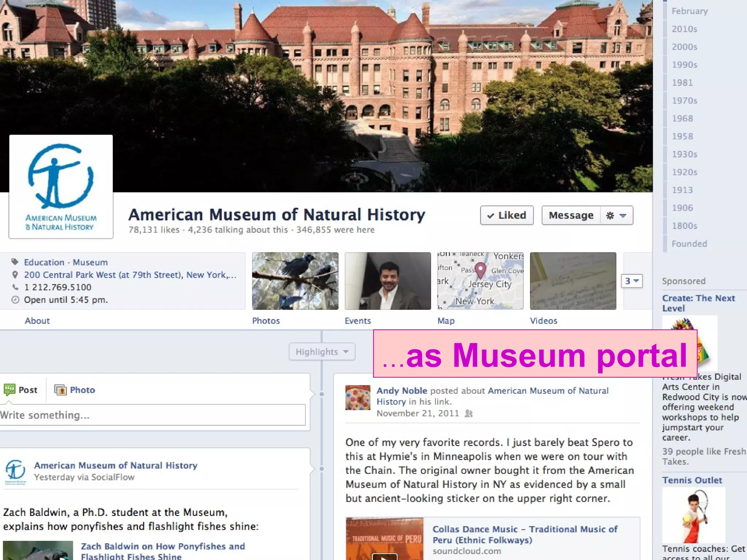Open the Message button
The height and width of the screenshot is (560, 747).
coord(571,215)
